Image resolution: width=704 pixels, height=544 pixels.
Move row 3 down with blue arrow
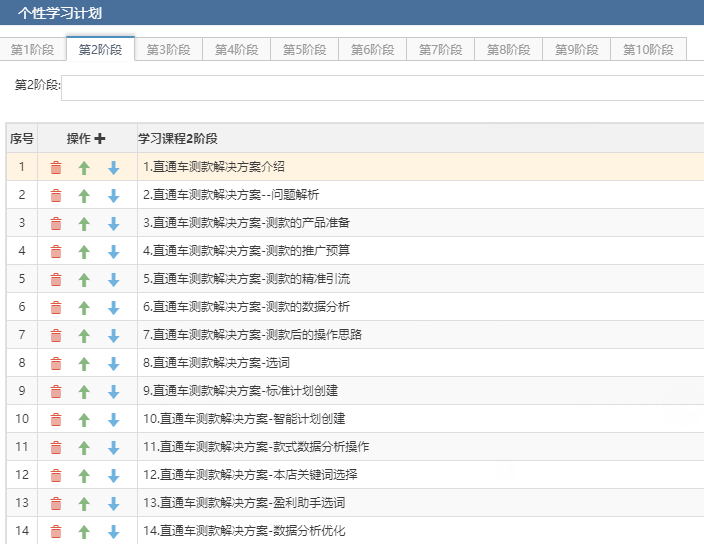click(x=113, y=224)
